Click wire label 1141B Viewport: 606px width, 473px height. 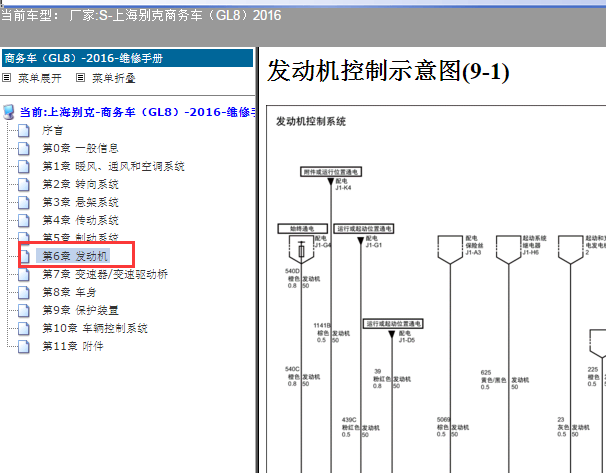322,325
